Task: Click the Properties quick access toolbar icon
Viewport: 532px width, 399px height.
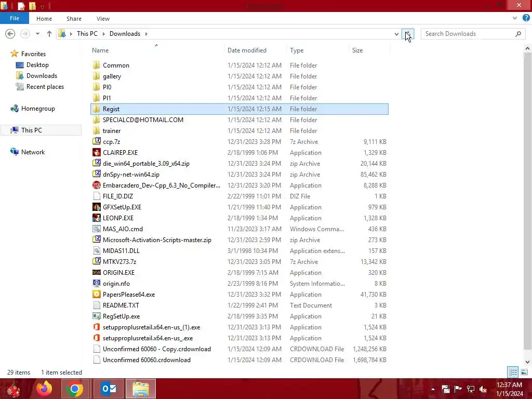Action: 21,6
